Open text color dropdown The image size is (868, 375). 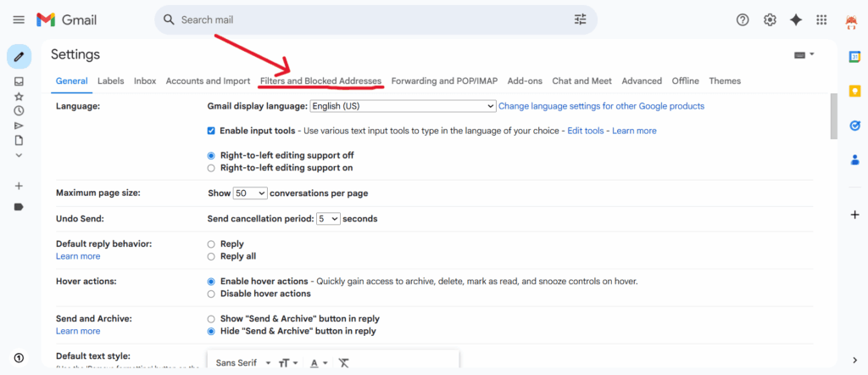319,363
